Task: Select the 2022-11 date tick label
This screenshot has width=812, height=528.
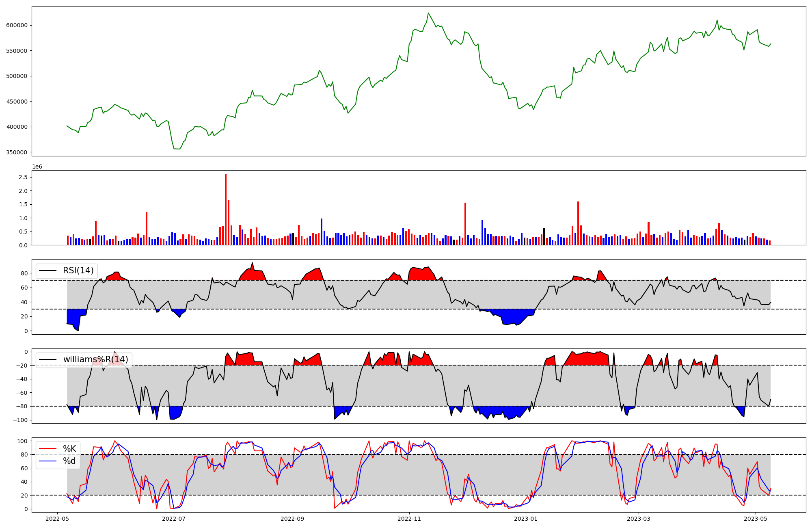Action: 409,519
